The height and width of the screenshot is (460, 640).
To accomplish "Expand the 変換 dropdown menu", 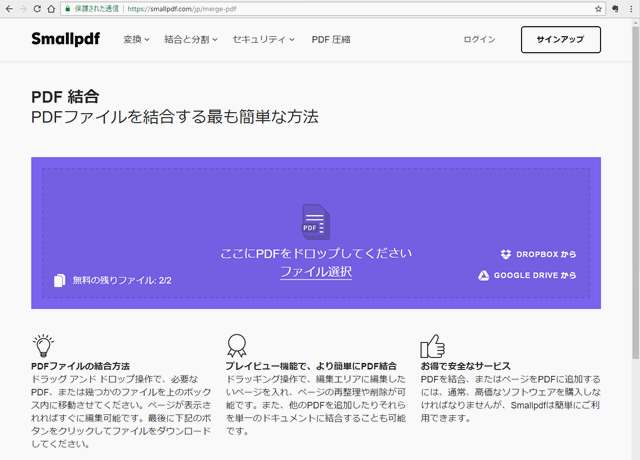I will click(136, 40).
